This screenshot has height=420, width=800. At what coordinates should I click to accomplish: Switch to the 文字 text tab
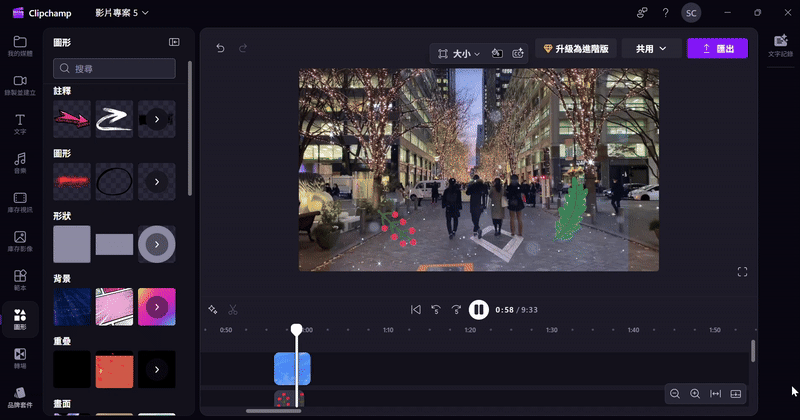click(x=20, y=123)
